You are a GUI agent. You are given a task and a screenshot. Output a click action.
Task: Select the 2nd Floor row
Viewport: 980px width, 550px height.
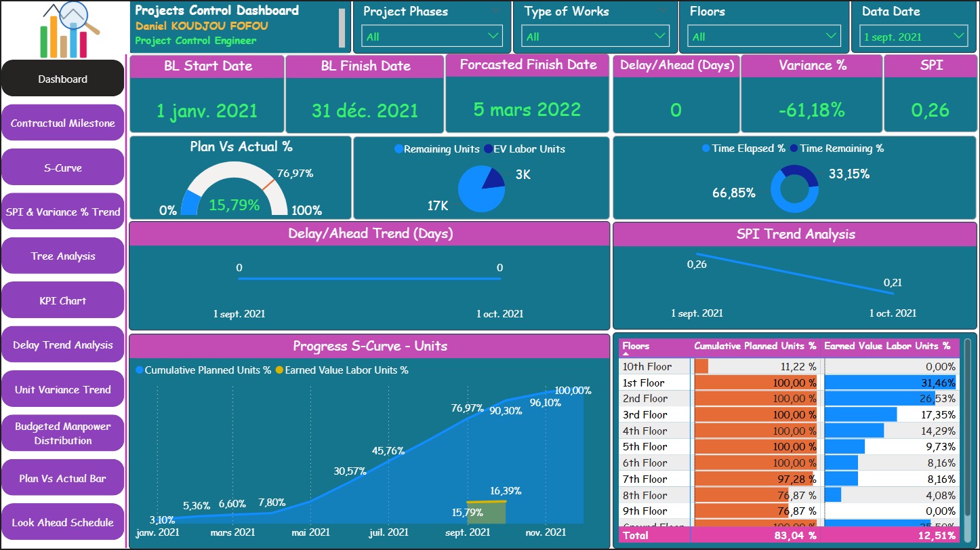click(790, 399)
